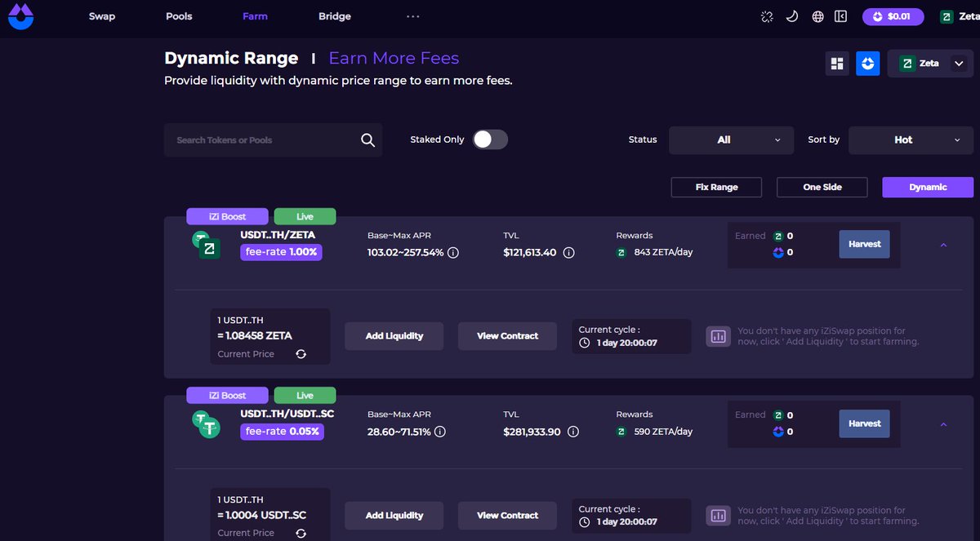Click the Earn More Fees heading
Image resolution: width=980 pixels, height=541 pixels.
394,58
